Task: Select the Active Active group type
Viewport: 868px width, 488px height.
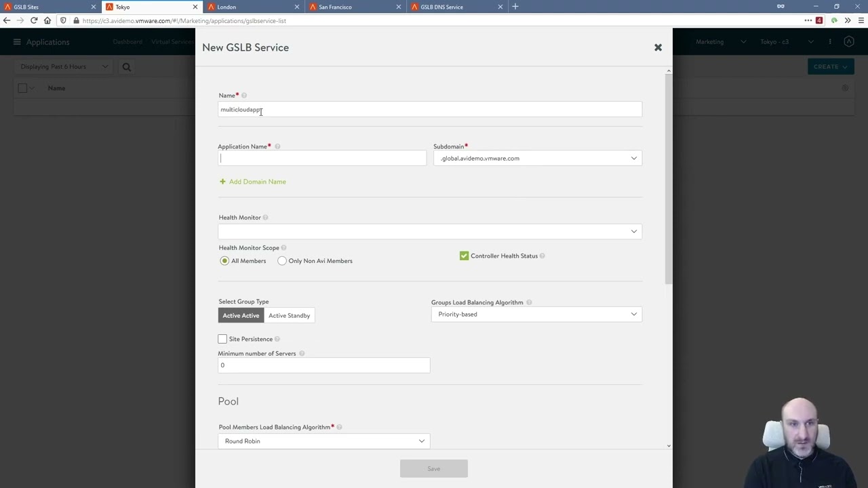Action: pos(241,315)
